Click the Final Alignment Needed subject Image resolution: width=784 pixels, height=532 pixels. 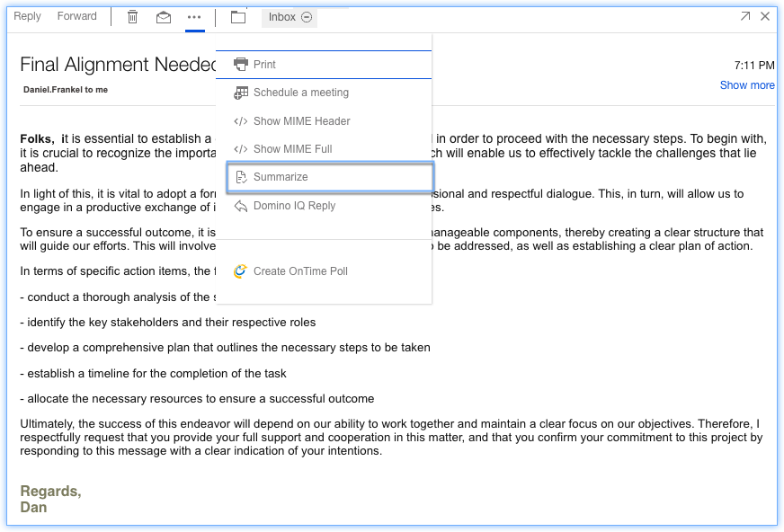point(118,65)
